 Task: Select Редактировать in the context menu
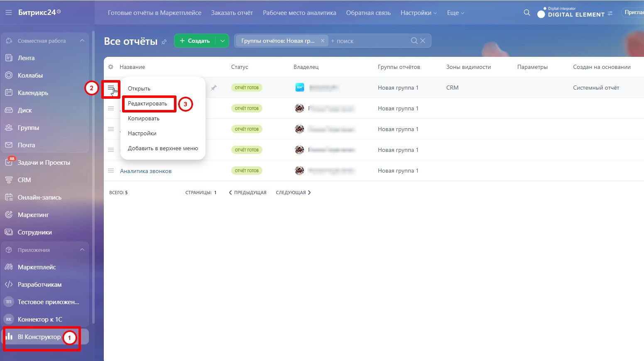pos(147,103)
